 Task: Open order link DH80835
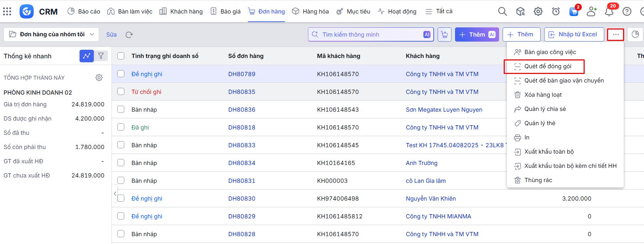click(242, 92)
